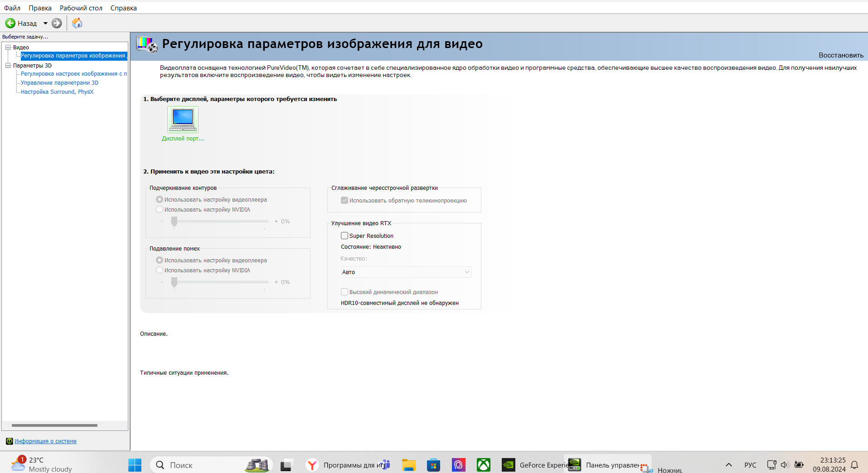Click the green Back arrow icon
The height and width of the screenshot is (473, 868).
click(x=10, y=23)
